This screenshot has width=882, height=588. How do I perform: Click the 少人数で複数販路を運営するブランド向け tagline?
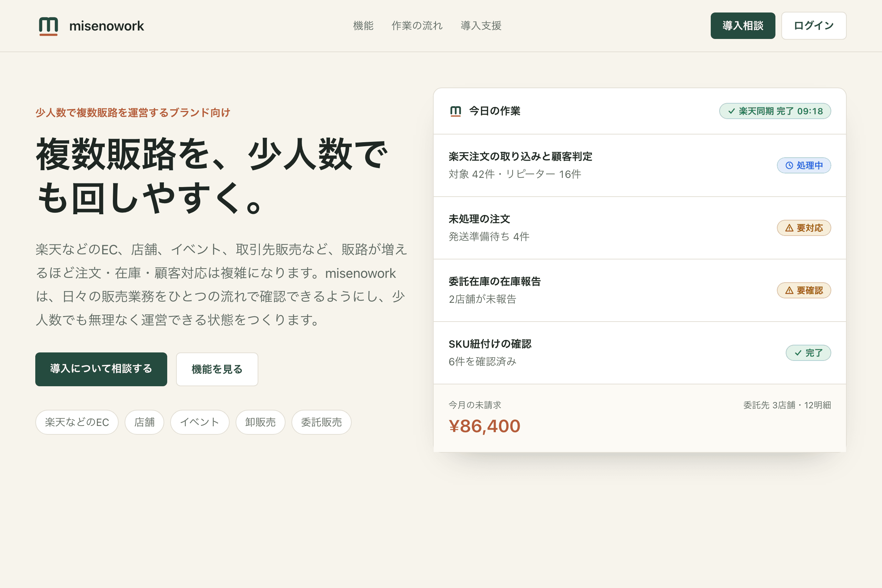[x=133, y=112]
